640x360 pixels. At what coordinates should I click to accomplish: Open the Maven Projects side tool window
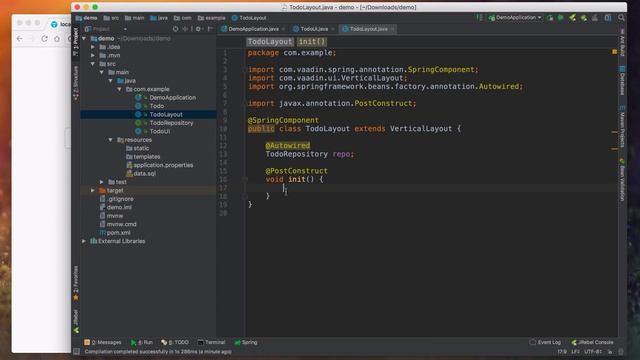[622, 127]
